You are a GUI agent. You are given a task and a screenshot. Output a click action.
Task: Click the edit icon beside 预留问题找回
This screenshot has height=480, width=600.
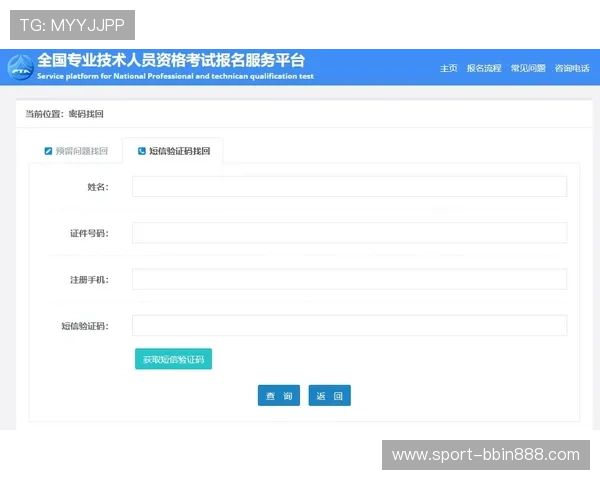click(48, 151)
